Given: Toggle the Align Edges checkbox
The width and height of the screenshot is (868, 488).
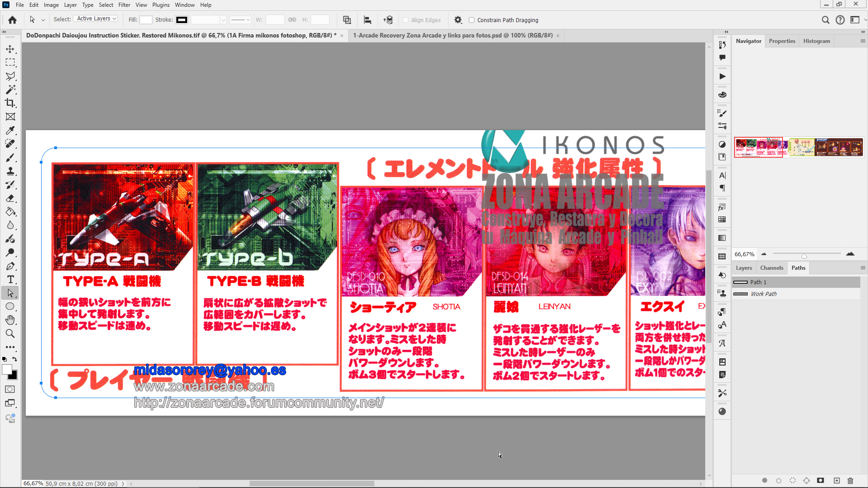Looking at the screenshot, I should click(x=406, y=20).
